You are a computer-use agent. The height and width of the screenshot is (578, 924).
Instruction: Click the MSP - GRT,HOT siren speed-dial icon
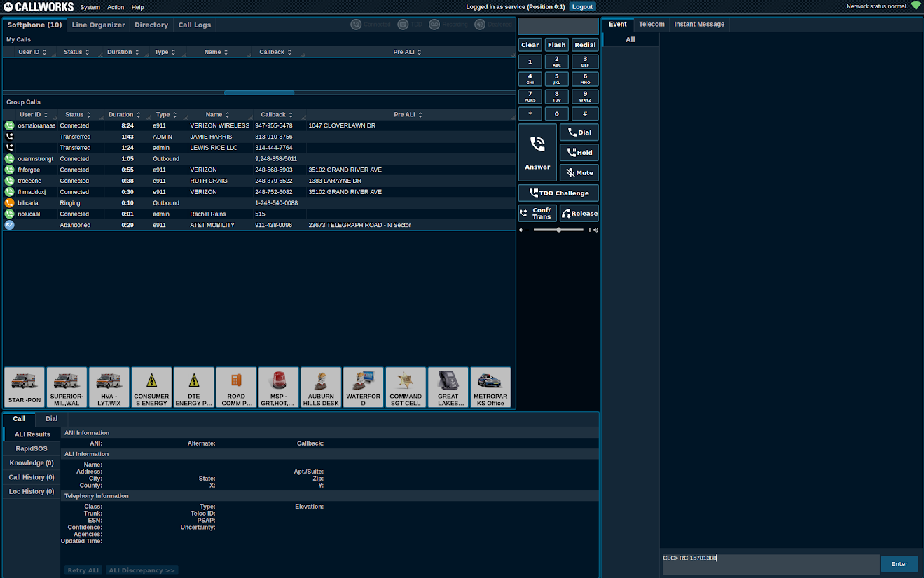[279, 387]
